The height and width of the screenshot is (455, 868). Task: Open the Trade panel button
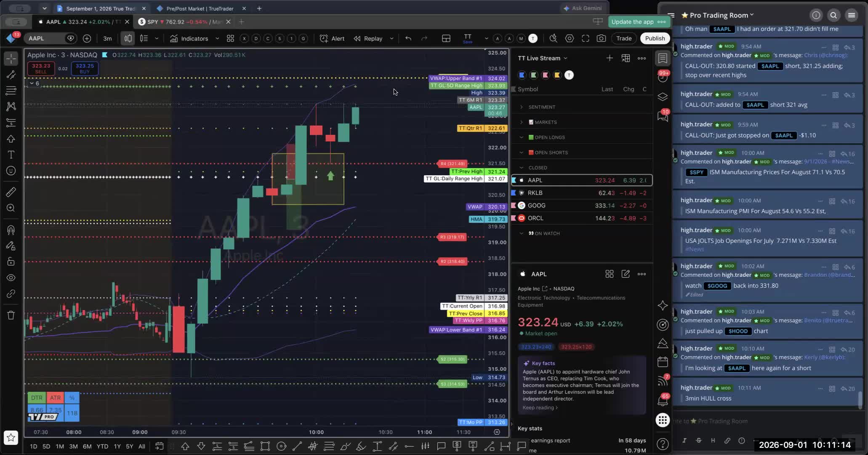point(624,38)
